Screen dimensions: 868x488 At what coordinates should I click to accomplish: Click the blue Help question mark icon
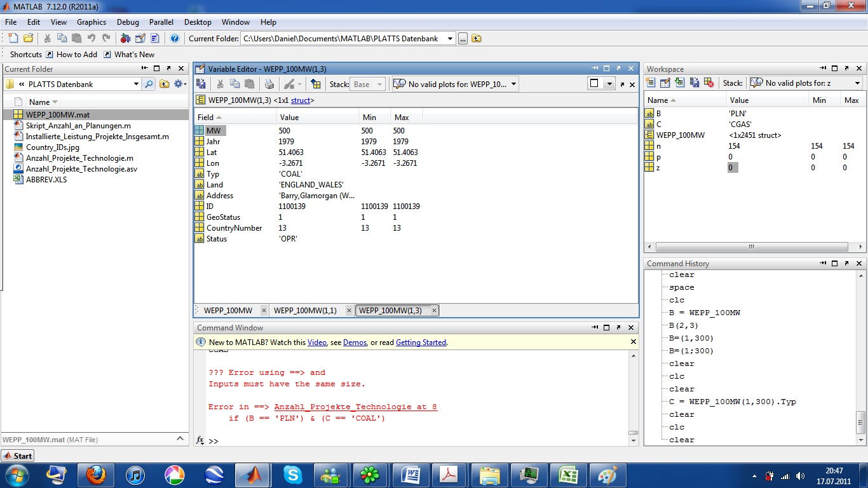pyautogui.click(x=175, y=38)
